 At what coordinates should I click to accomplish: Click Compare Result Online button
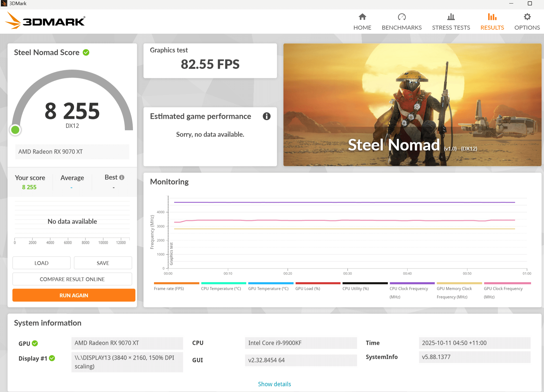coord(72,279)
